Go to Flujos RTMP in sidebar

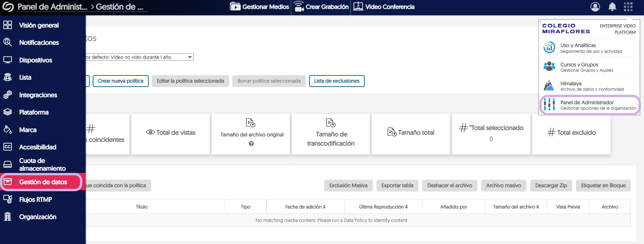(36, 200)
